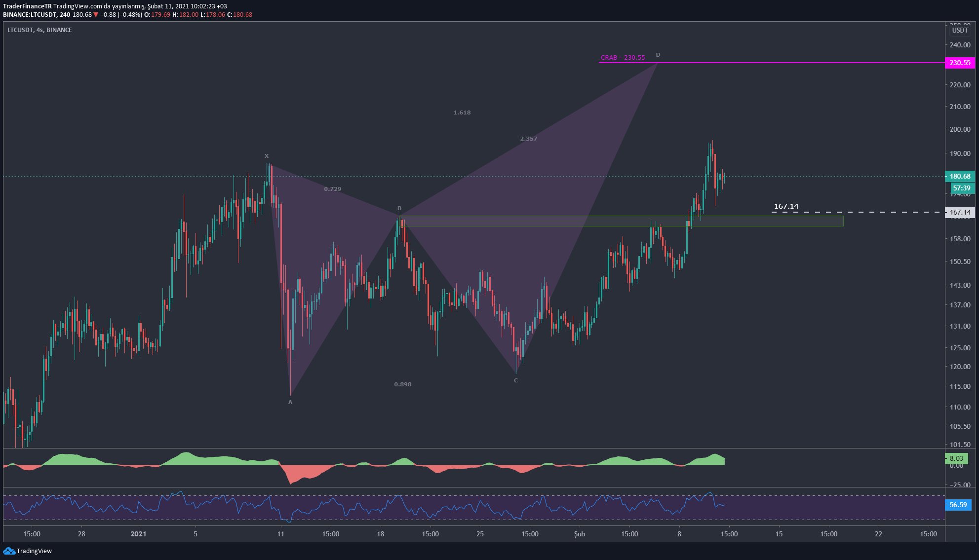The height and width of the screenshot is (560, 979).
Task: Click the 2021 date label on time axis
Action: pyautogui.click(x=138, y=534)
